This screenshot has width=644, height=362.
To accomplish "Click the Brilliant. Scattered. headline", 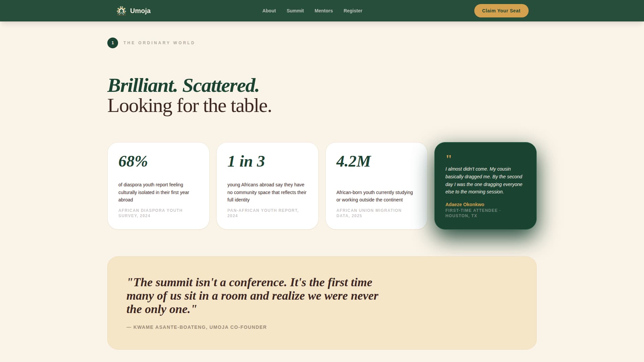I will 183,85.
